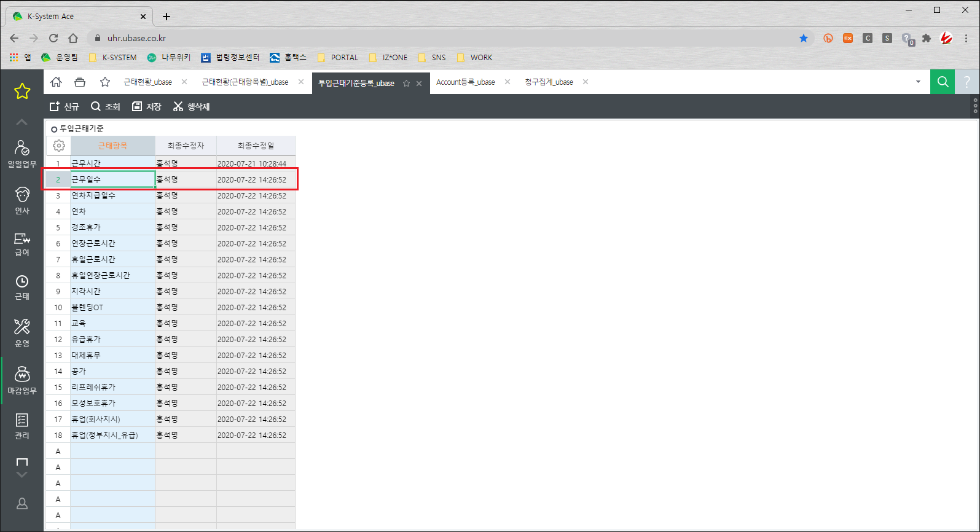Switch to 근태현황_ubase tab
The width and height of the screenshot is (980, 532).
pyautogui.click(x=148, y=82)
